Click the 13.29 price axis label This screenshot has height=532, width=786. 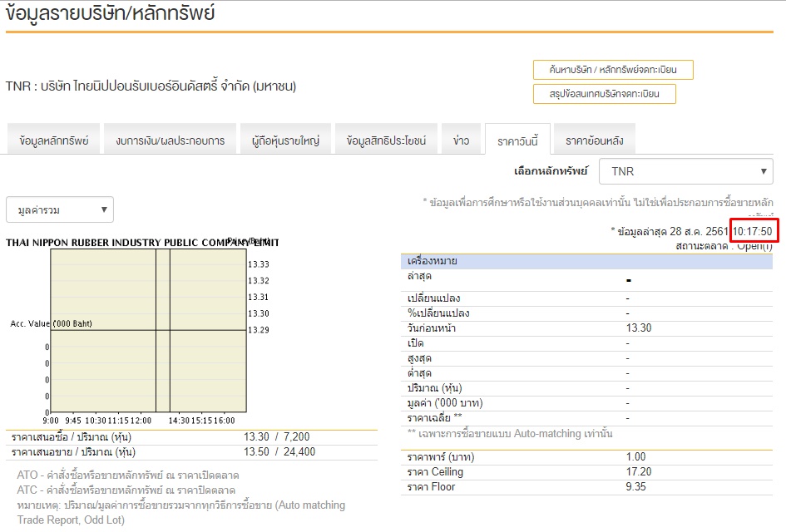[259, 330]
